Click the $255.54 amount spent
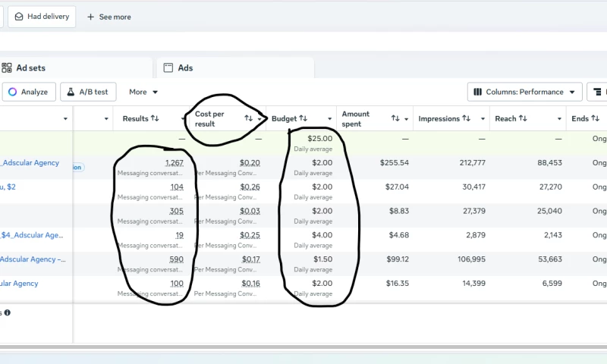The image size is (607, 364). (394, 163)
